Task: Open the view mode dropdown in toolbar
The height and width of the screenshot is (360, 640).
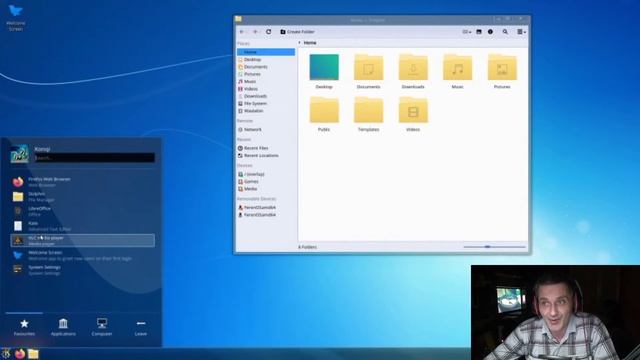Action: point(467,32)
